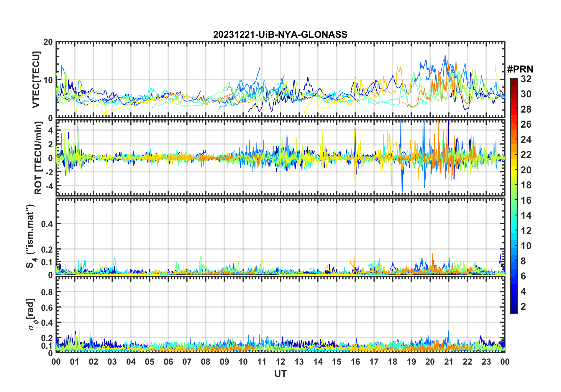Select the UT x-axis label

pyautogui.click(x=280, y=374)
